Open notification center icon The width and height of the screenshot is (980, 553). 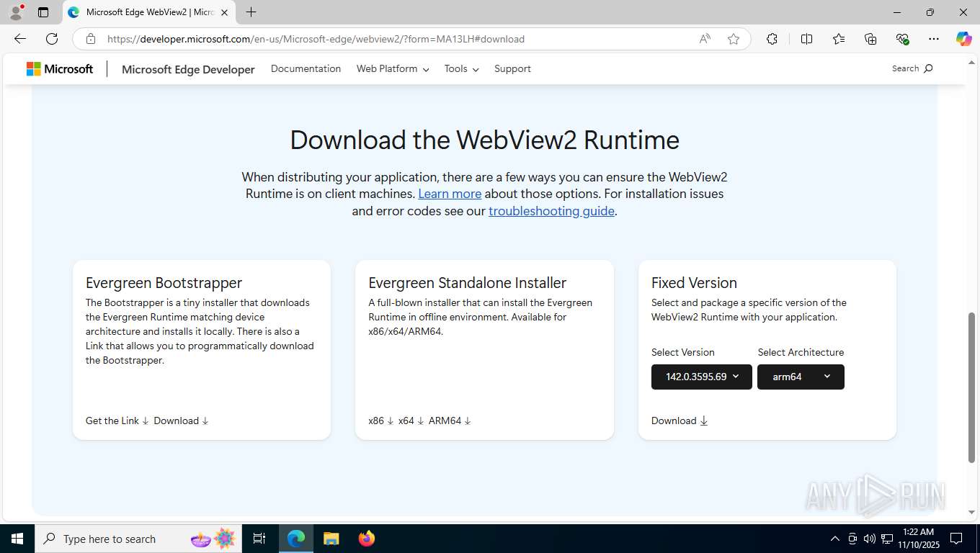click(956, 539)
